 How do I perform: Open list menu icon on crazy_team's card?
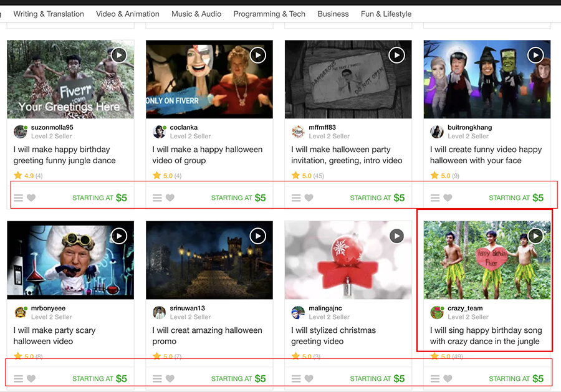point(434,378)
